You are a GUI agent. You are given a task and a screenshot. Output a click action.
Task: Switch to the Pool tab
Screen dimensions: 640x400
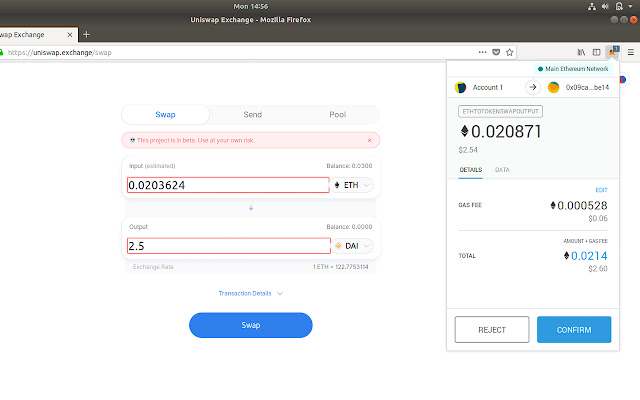[x=338, y=115]
